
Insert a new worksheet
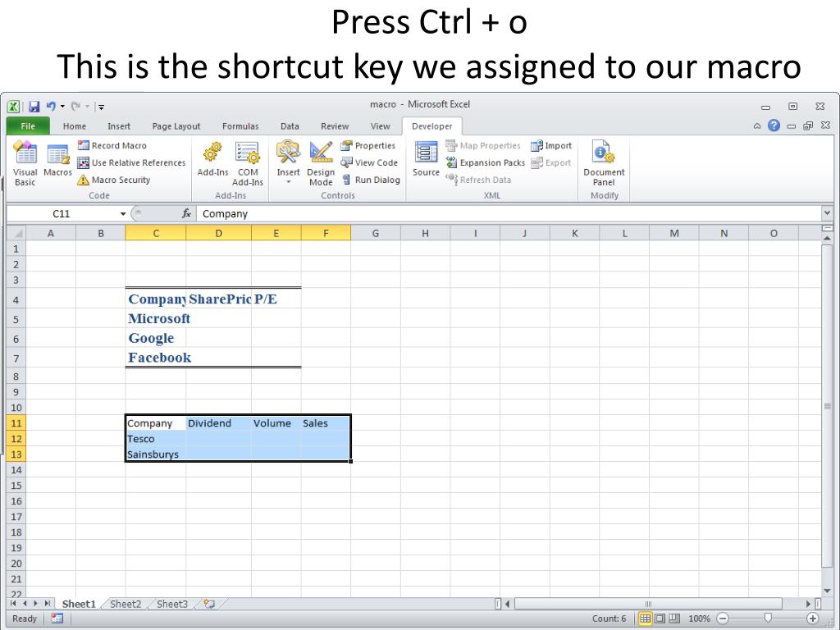(x=209, y=604)
